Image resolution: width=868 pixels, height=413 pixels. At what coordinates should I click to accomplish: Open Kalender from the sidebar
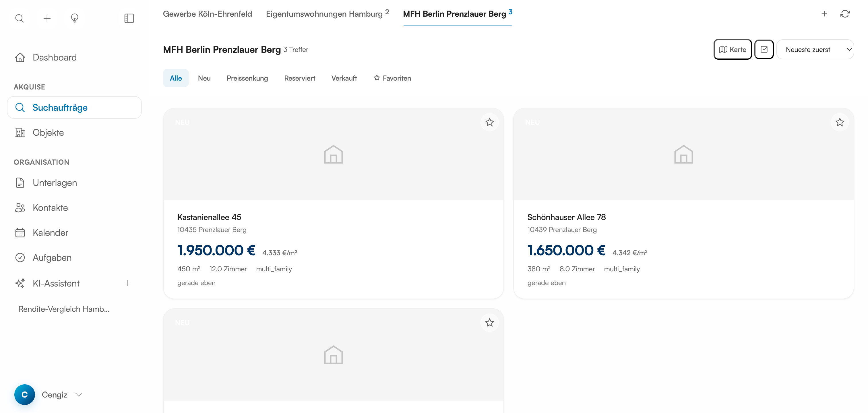tap(51, 233)
